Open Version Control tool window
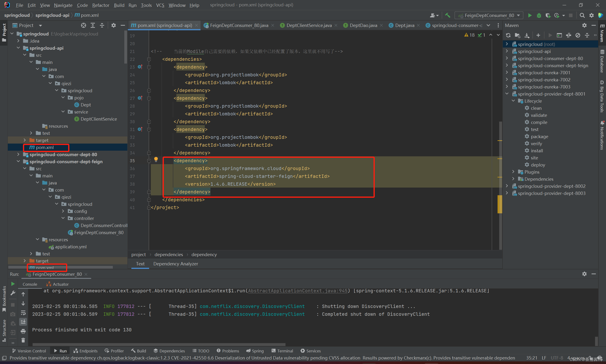The height and width of the screenshot is (364, 606). click(29, 351)
